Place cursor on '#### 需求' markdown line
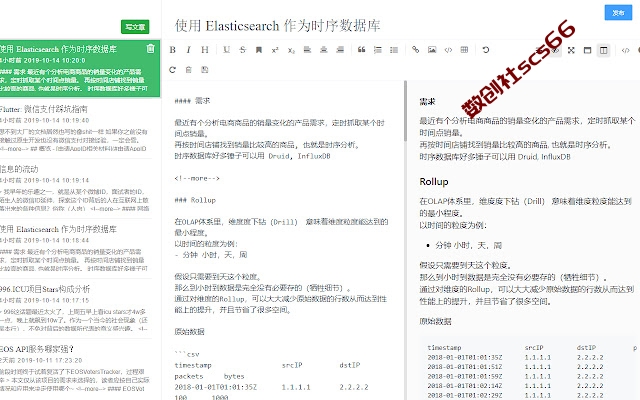This screenshot has height=400, width=640. 192,101
